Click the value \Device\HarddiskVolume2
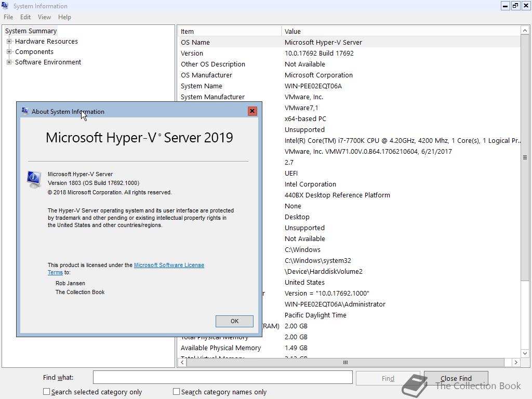Image resolution: width=532 pixels, height=399 pixels. coord(323,271)
